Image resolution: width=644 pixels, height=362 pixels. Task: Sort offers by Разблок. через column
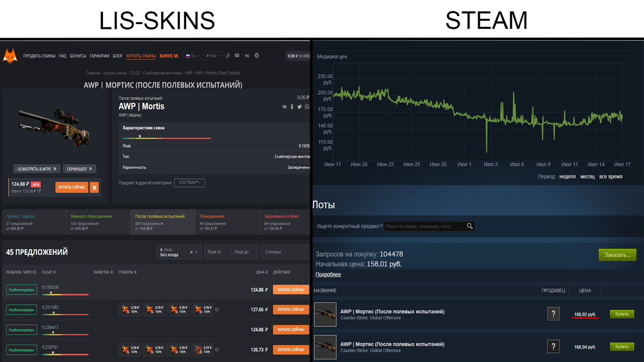pos(21,272)
